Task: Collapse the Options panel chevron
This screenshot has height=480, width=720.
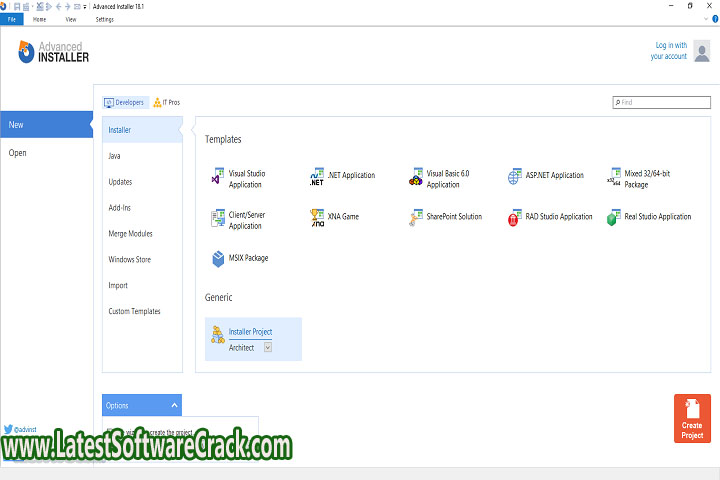Action: (x=174, y=406)
